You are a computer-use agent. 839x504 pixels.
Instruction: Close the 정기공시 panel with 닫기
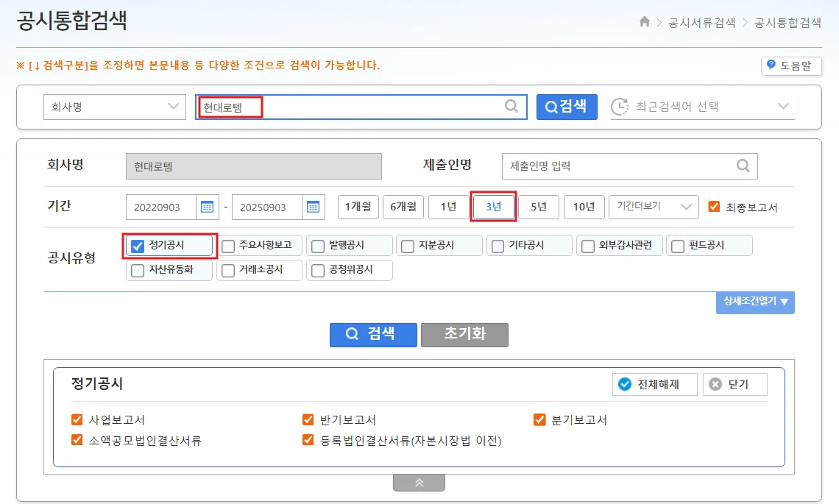pyautogui.click(x=734, y=384)
